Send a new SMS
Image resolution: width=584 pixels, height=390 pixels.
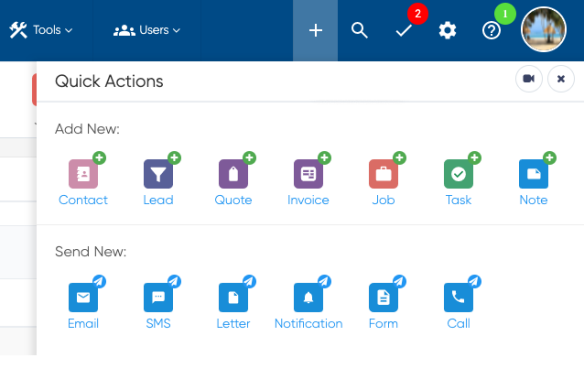point(158,302)
